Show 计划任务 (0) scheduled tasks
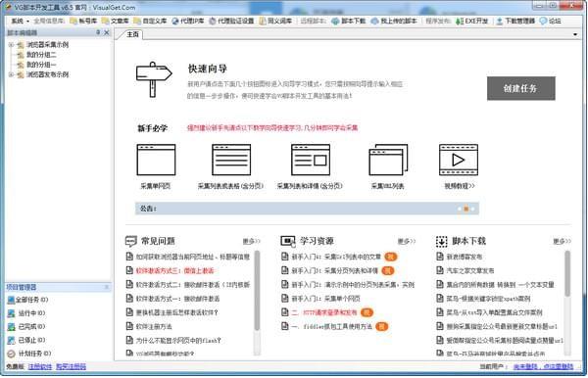 [29, 354]
